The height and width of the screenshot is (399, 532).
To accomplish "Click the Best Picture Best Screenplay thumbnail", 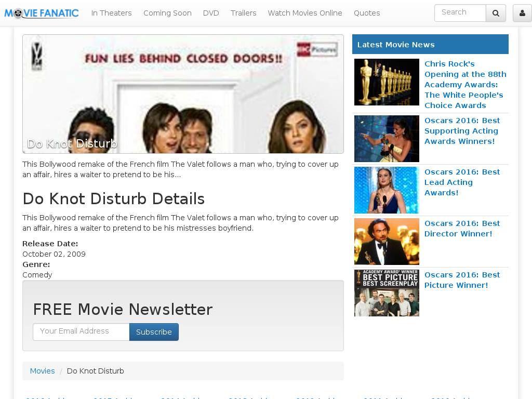I will point(387,293).
